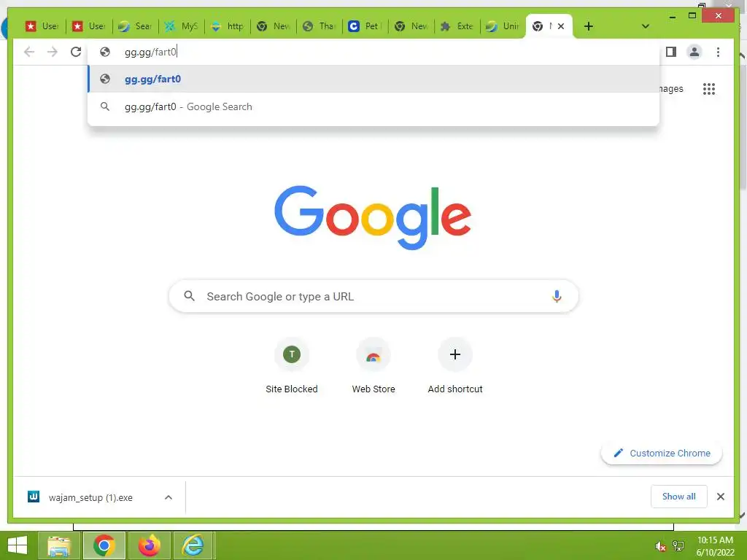Click the Search Google or type a URL box
Viewport: 747px width, 560px height.
373,296
